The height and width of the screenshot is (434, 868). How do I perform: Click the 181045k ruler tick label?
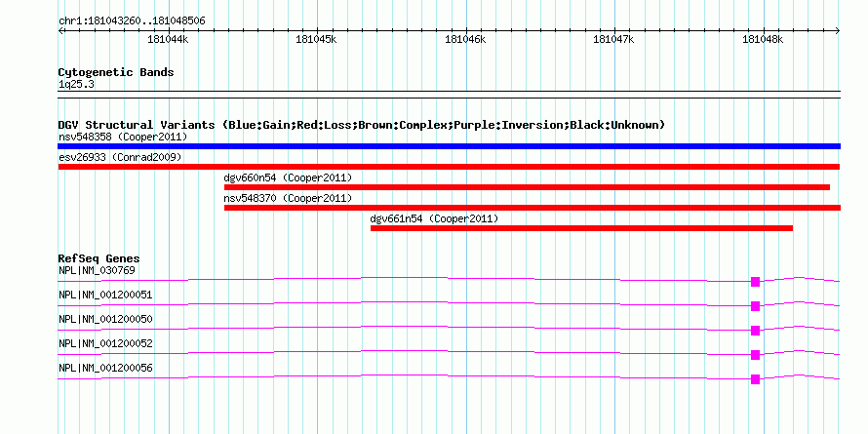[317, 39]
